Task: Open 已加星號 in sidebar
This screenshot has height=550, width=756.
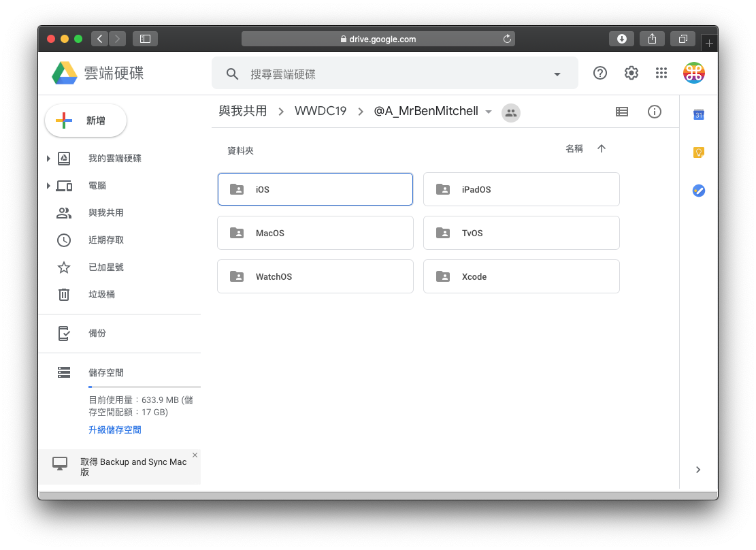Action: point(106,268)
